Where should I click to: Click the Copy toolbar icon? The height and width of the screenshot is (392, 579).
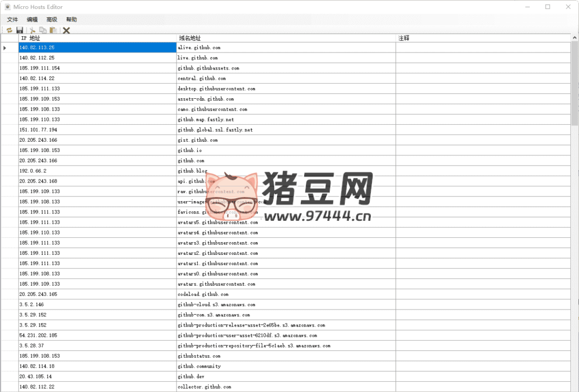point(43,31)
